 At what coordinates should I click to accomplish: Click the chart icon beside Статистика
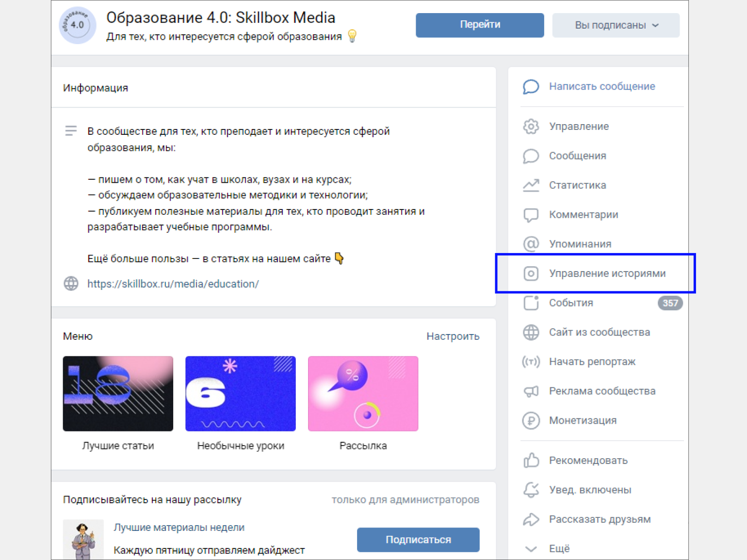pos(531,185)
